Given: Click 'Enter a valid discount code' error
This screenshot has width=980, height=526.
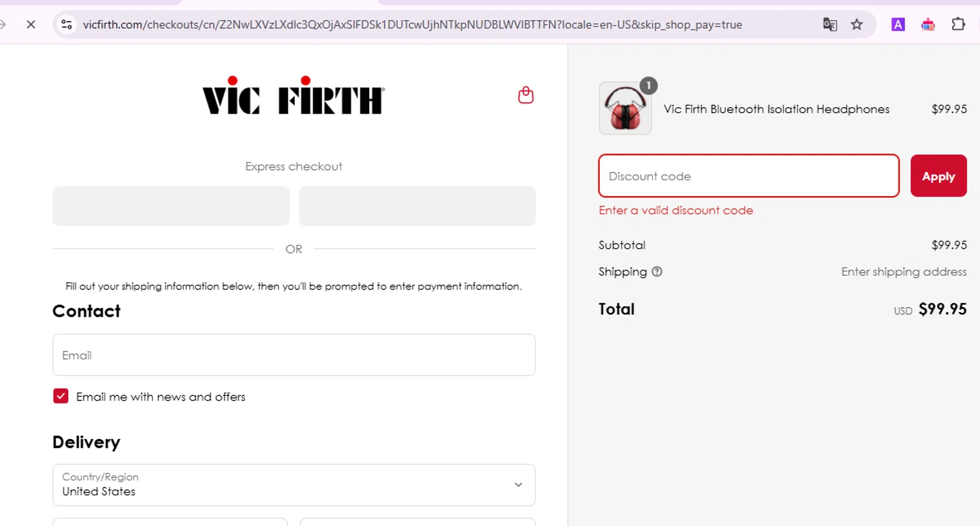Looking at the screenshot, I should 676,210.
